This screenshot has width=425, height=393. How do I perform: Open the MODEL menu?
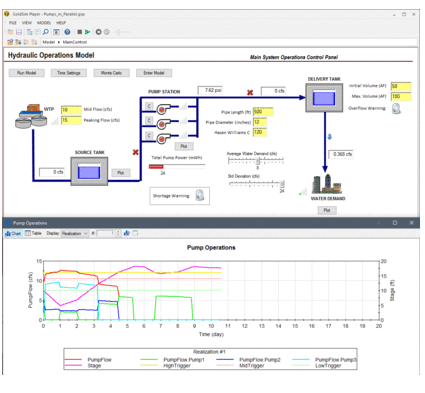44,23
